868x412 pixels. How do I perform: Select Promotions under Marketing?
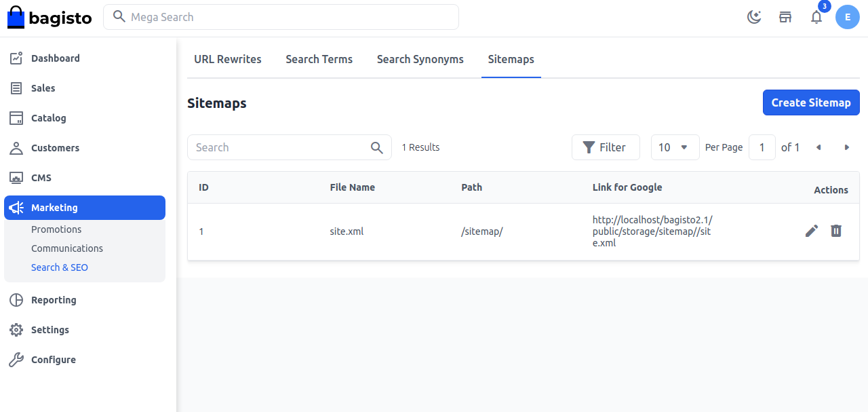point(56,229)
